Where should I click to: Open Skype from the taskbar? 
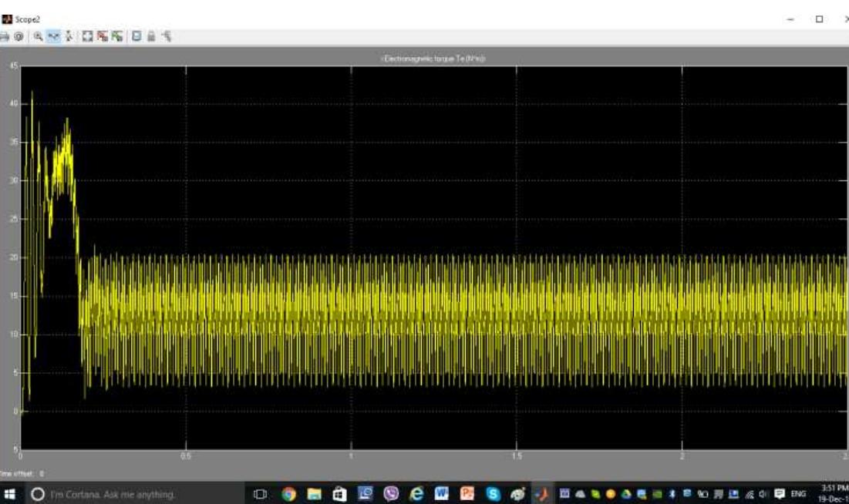click(492, 491)
